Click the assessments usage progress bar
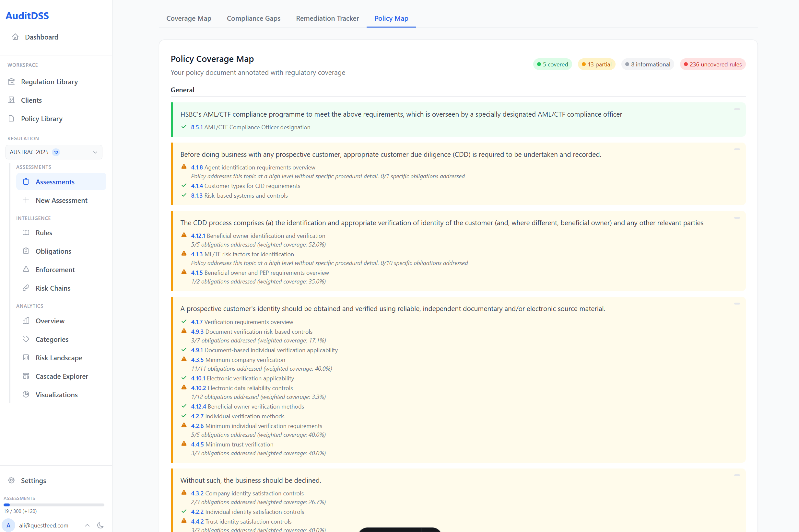The height and width of the screenshot is (532, 799). tap(54, 504)
